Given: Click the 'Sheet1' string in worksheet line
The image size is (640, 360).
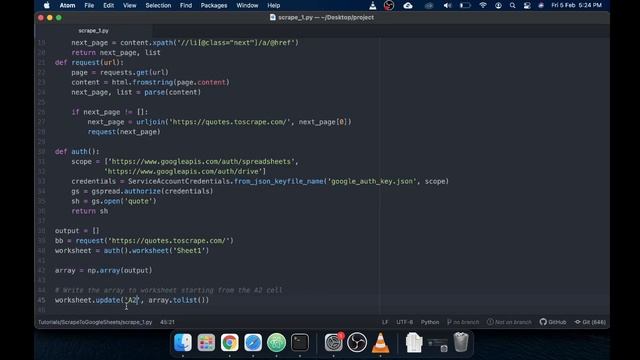Looking at the screenshot, I should tap(188, 251).
